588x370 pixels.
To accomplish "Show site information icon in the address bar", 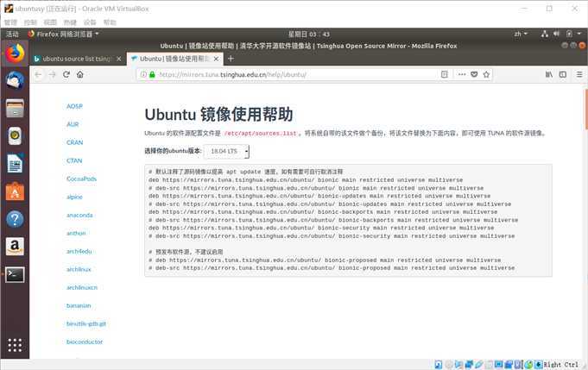I will pos(143,74).
